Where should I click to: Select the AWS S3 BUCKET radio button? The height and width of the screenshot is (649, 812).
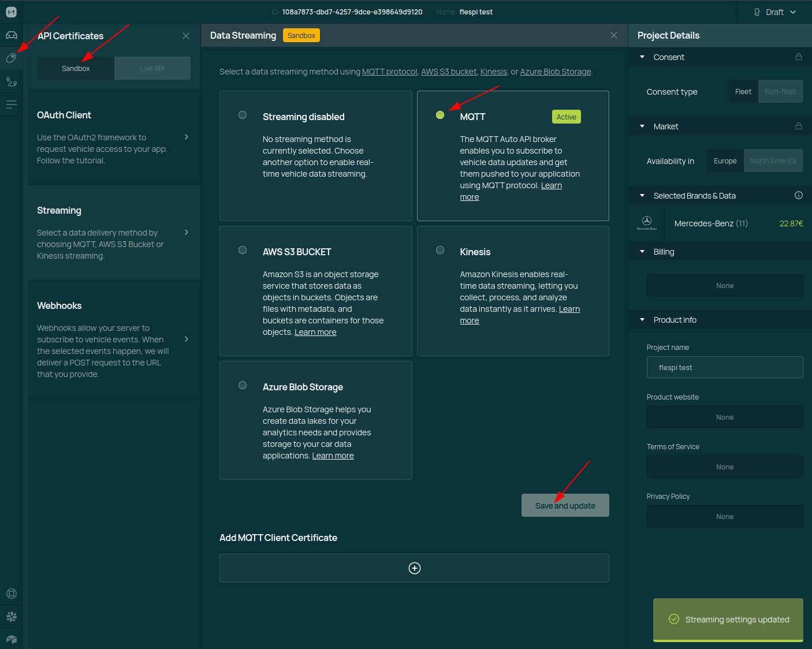coord(243,250)
